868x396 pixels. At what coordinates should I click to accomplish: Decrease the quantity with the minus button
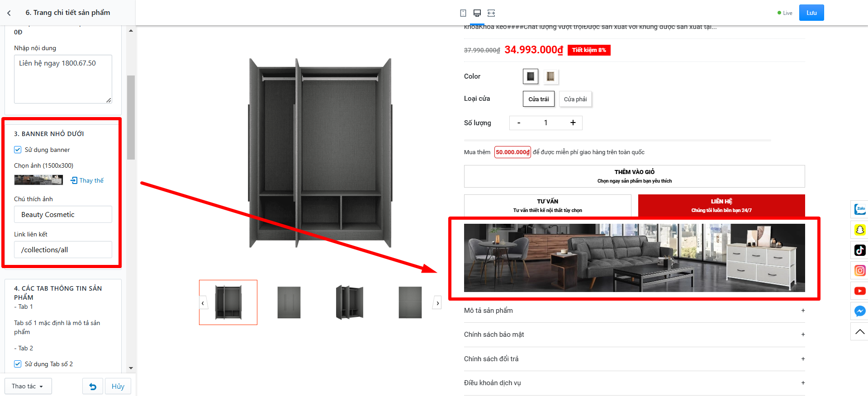point(519,123)
